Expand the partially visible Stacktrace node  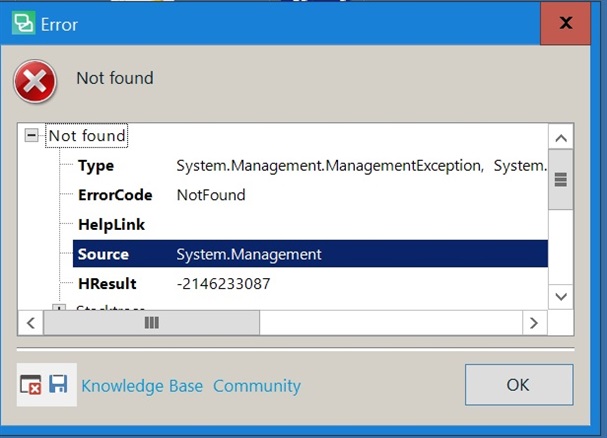click(58, 307)
